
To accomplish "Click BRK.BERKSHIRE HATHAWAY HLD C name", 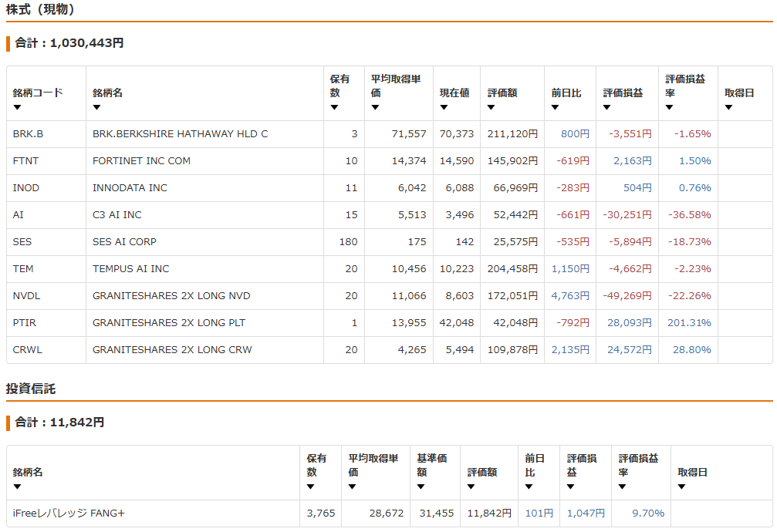I will point(181,134).
